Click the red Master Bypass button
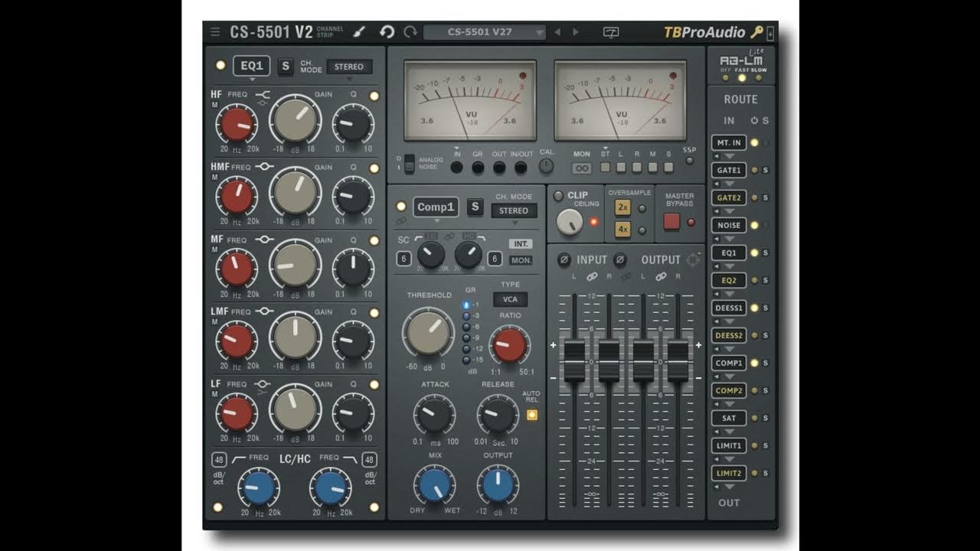The height and width of the screenshot is (551, 980). click(x=671, y=222)
